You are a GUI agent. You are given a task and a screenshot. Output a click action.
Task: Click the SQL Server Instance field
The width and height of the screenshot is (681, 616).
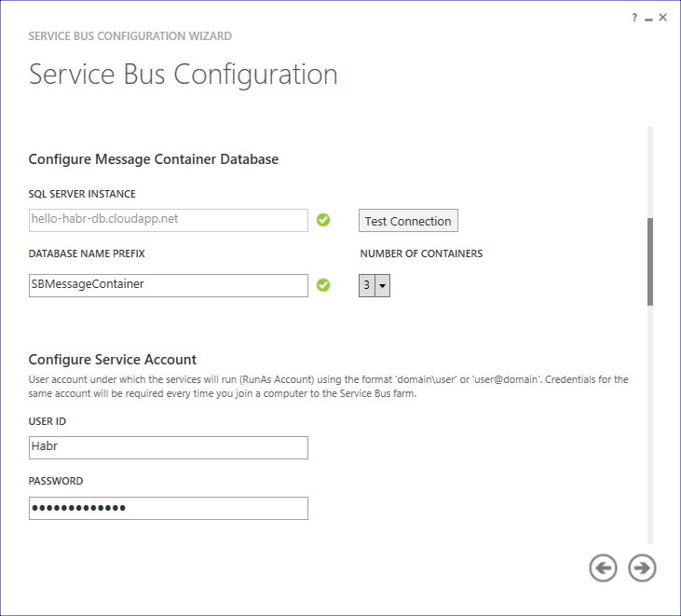(x=169, y=220)
